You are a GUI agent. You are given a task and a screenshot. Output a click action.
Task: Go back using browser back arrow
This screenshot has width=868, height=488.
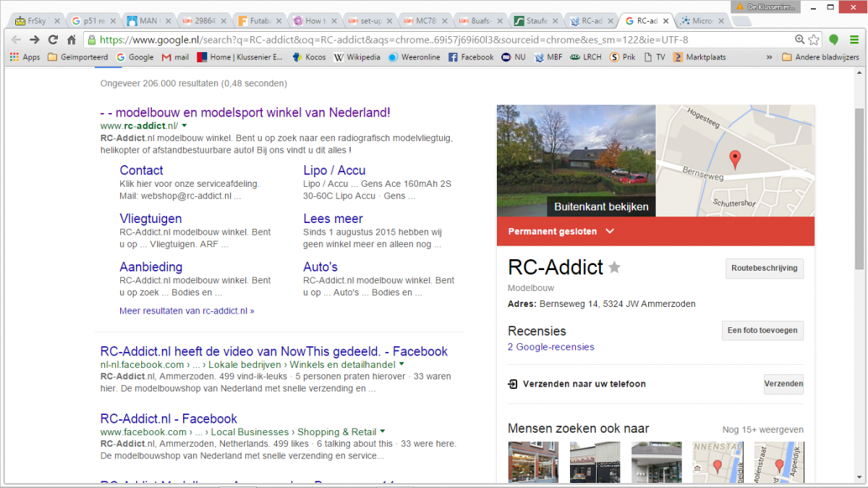16,40
